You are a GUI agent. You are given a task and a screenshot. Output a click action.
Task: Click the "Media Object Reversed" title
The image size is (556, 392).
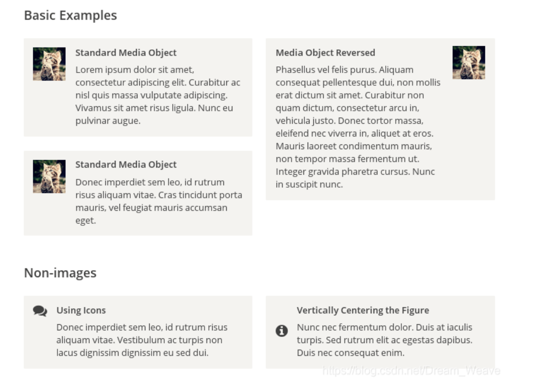click(x=326, y=53)
